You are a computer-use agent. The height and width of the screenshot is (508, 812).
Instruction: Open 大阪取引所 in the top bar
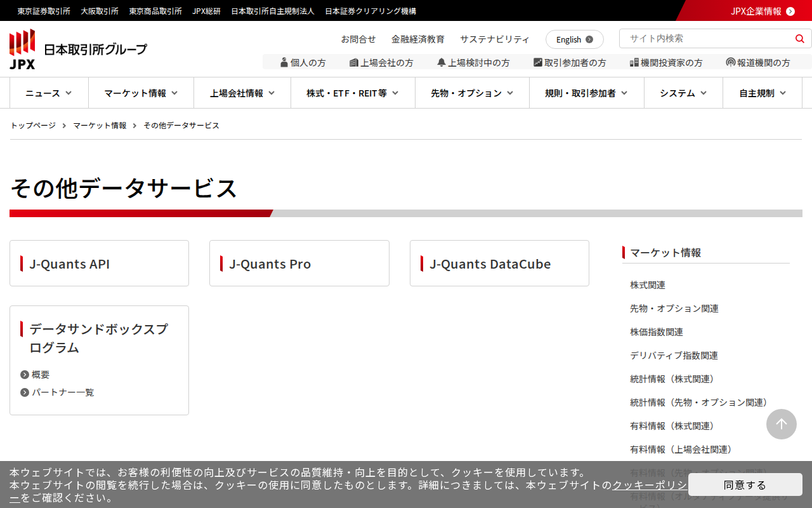coord(100,11)
